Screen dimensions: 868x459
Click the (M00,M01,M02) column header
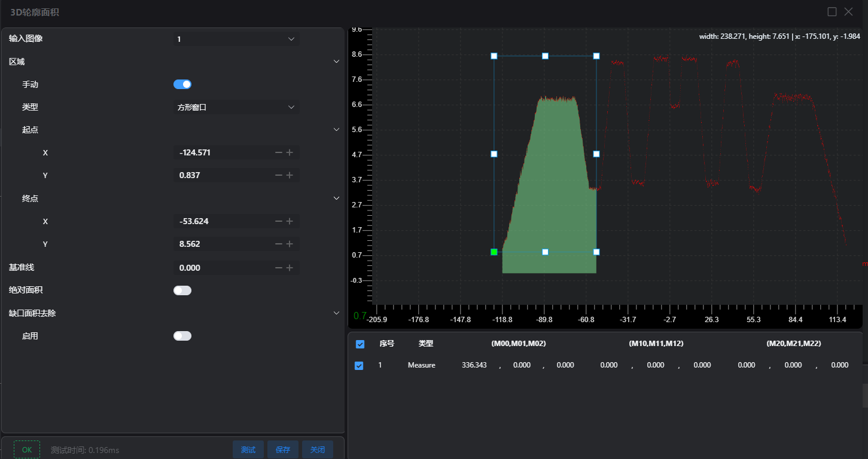coord(519,344)
